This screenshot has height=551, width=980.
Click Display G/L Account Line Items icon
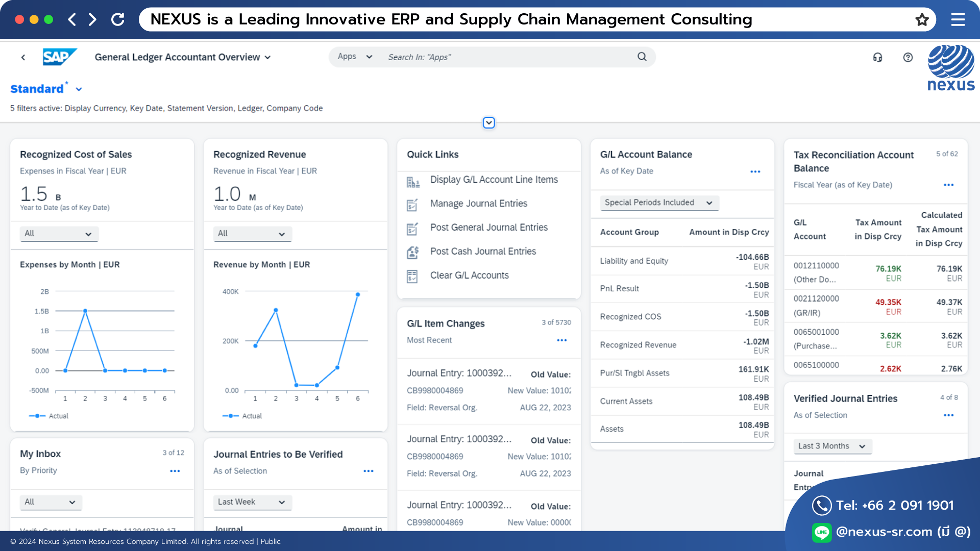pos(413,182)
